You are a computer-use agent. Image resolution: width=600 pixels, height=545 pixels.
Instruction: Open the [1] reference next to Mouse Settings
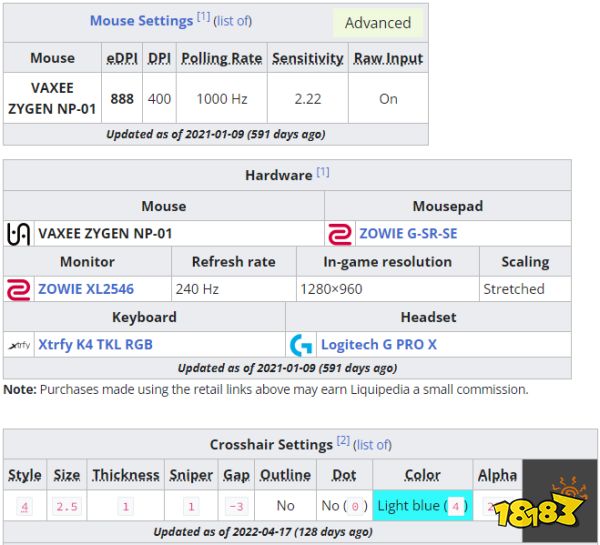[203, 17]
